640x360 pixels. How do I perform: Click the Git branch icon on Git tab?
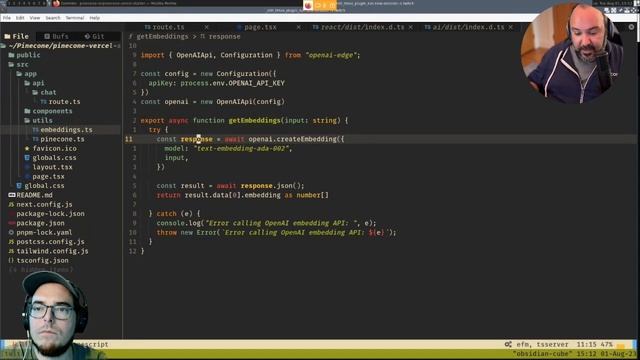tap(87, 36)
